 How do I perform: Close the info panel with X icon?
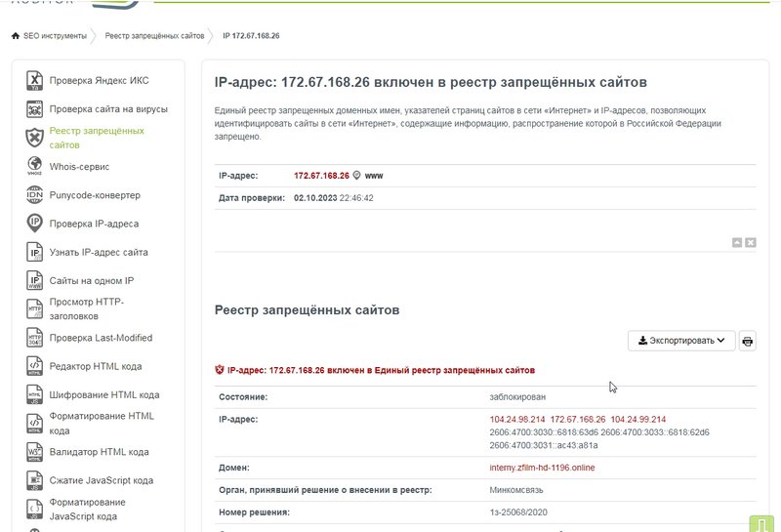pyautogui.click(x=751, y=243)
